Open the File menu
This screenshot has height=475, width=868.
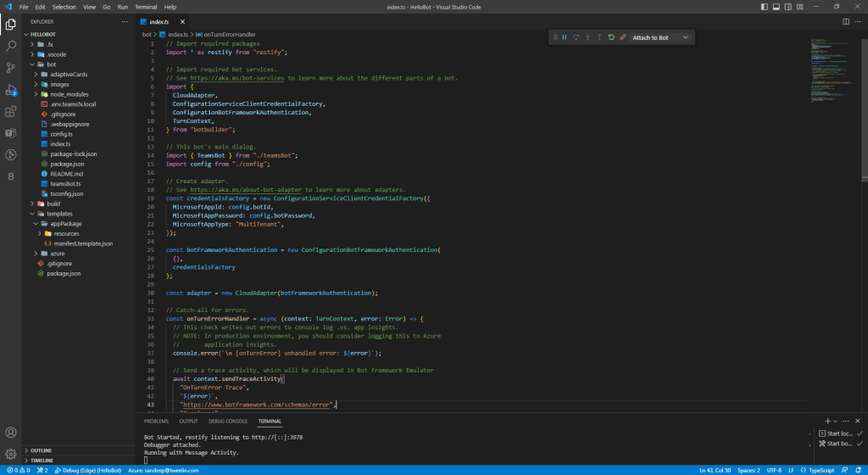click(x=24, y=7)
